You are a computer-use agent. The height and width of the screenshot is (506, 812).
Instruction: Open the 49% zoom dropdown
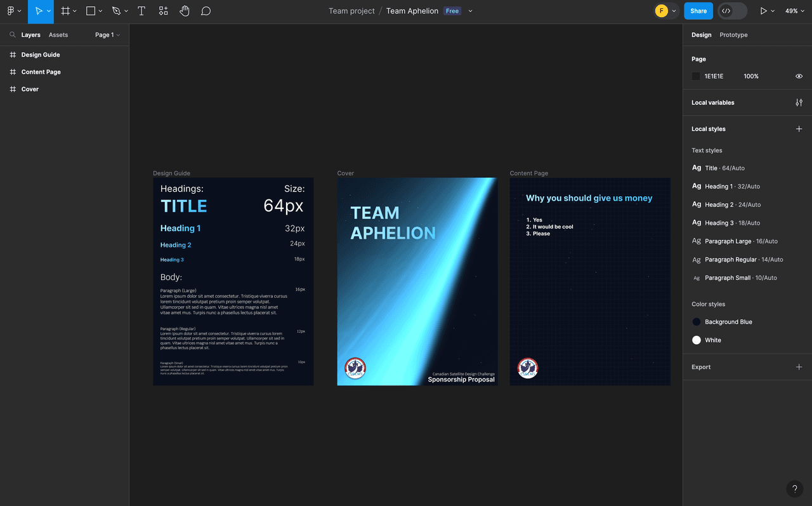[x=795, y=11]
